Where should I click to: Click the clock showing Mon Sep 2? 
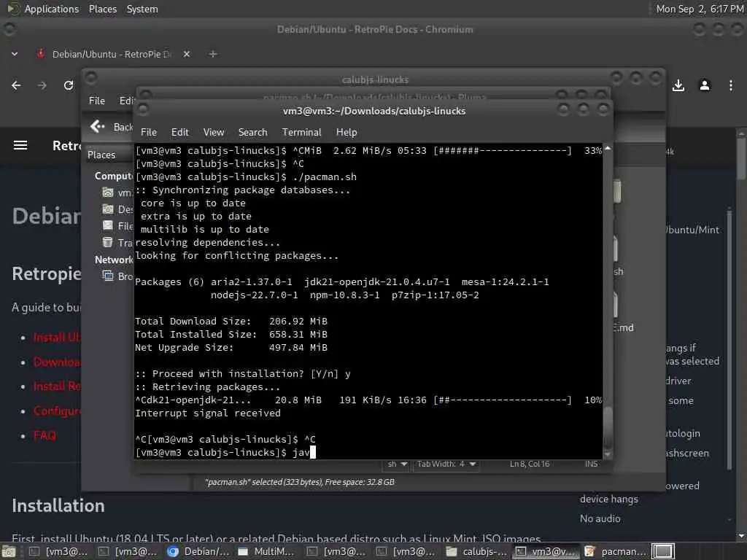pyautogui.click(x=700, y=9)
